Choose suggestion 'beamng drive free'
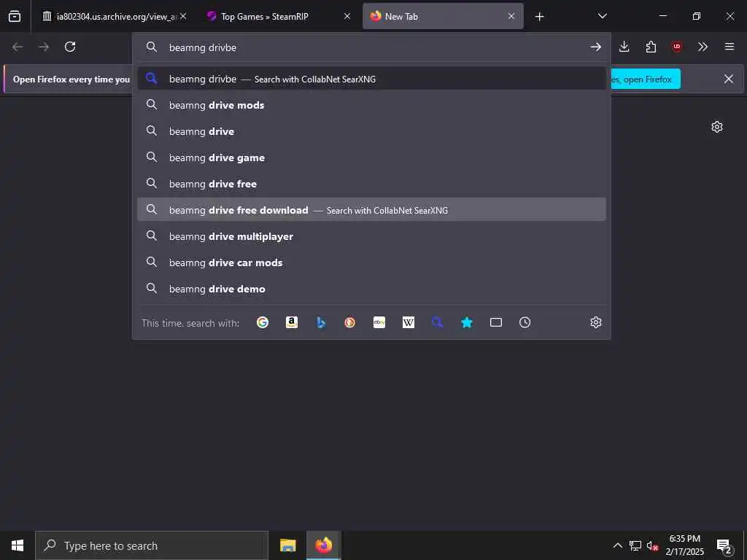The width and height of the screenshot is (747, 560). tap(371, 184)
